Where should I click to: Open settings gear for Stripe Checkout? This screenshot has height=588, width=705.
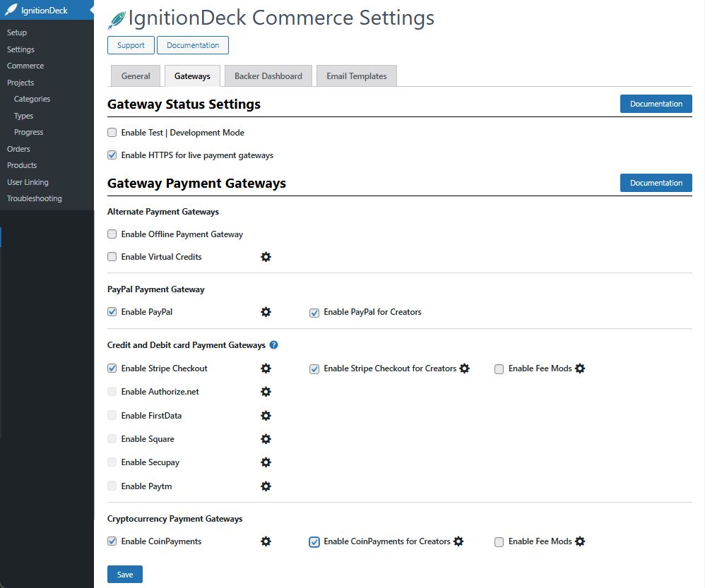tap(266, 368)
